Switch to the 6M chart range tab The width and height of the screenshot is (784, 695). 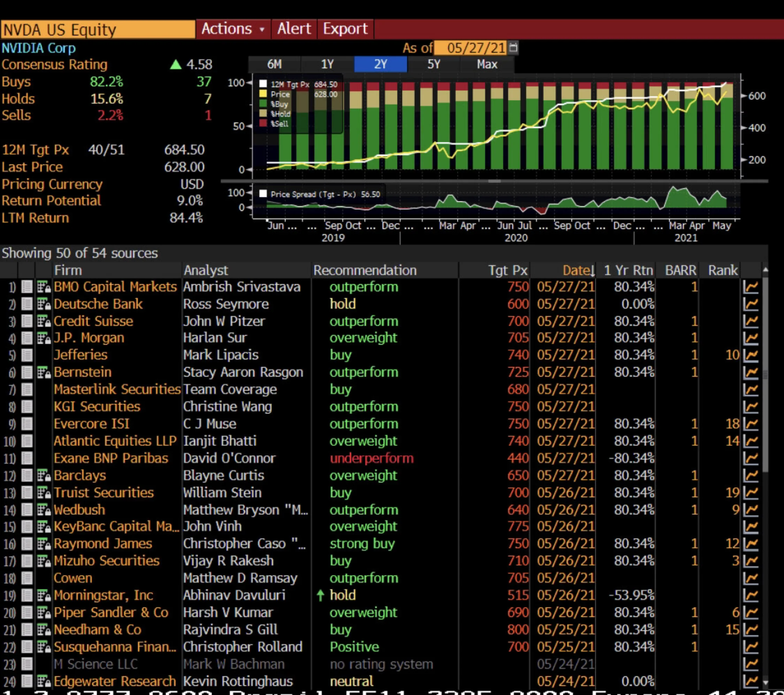[275, 64]
